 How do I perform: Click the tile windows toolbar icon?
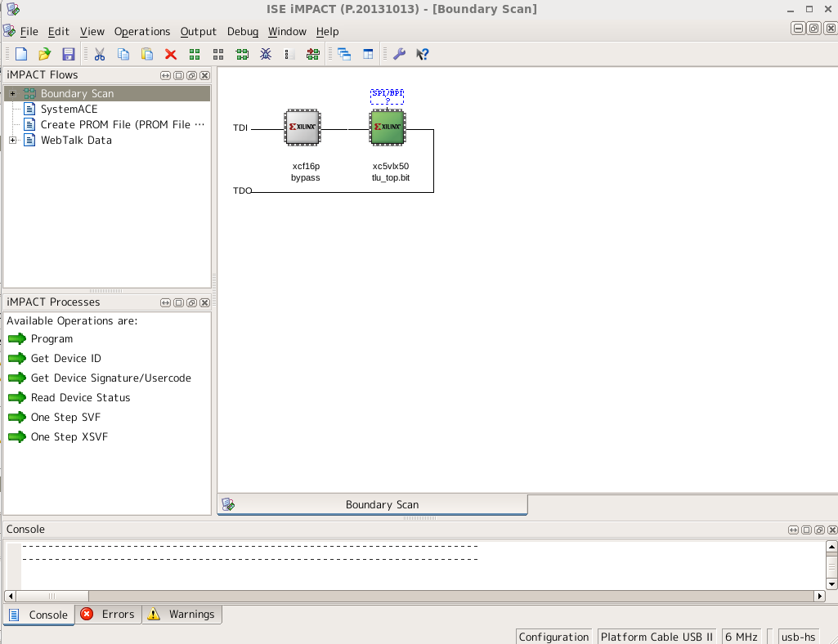(x=368, y=54)
